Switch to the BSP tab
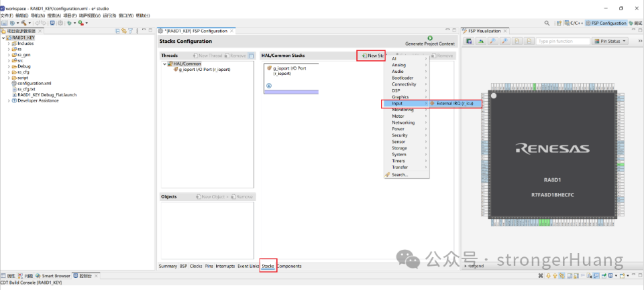 183,266
